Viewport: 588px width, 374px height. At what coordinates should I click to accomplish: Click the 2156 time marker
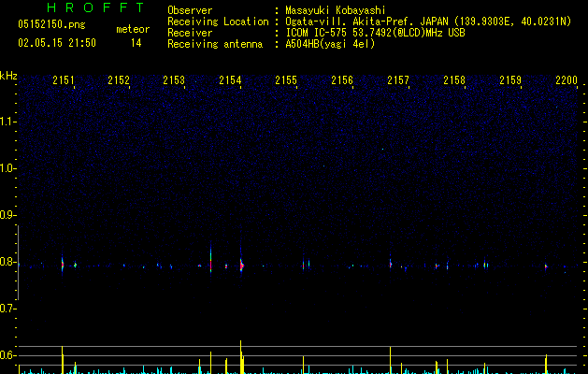pos(342,79)
